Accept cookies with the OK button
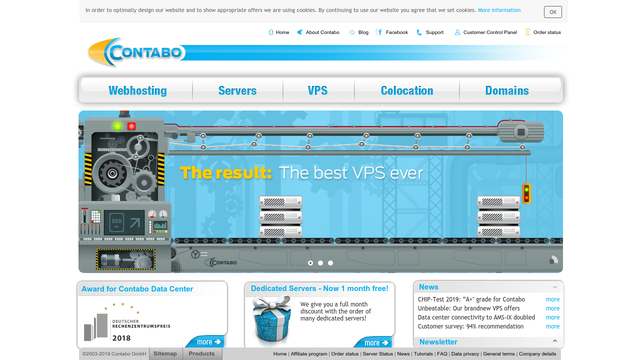This screenshot has height=360, width=640. click(x=553, y=12)
